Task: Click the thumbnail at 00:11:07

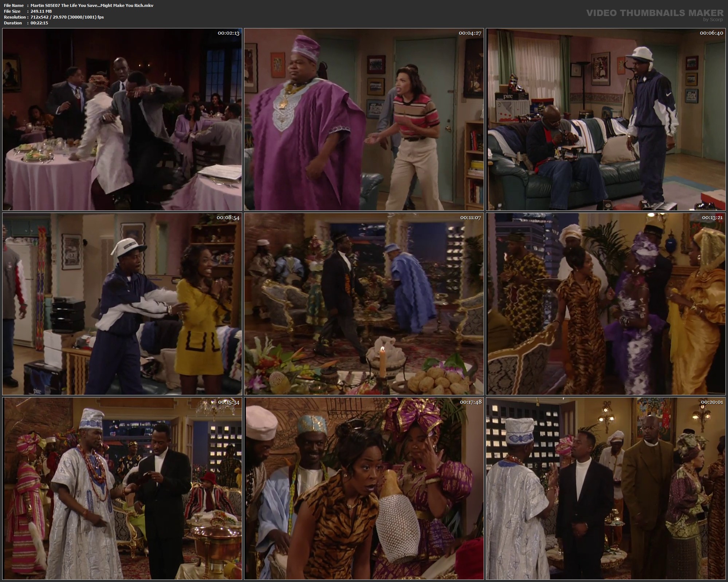Action: click(x=364, y=304)
